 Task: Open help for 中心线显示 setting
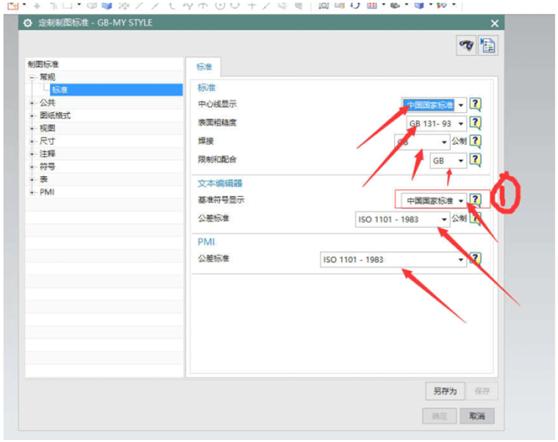pos(475,104)
